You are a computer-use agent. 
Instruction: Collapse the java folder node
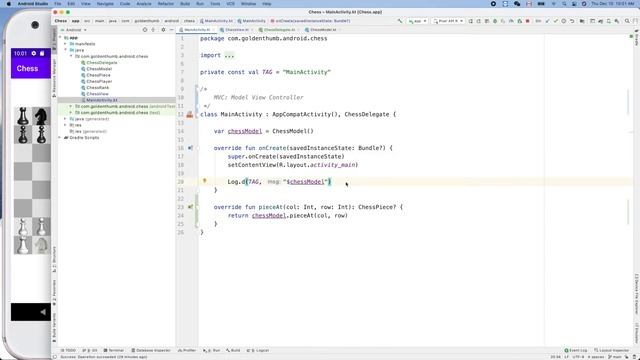65,50
